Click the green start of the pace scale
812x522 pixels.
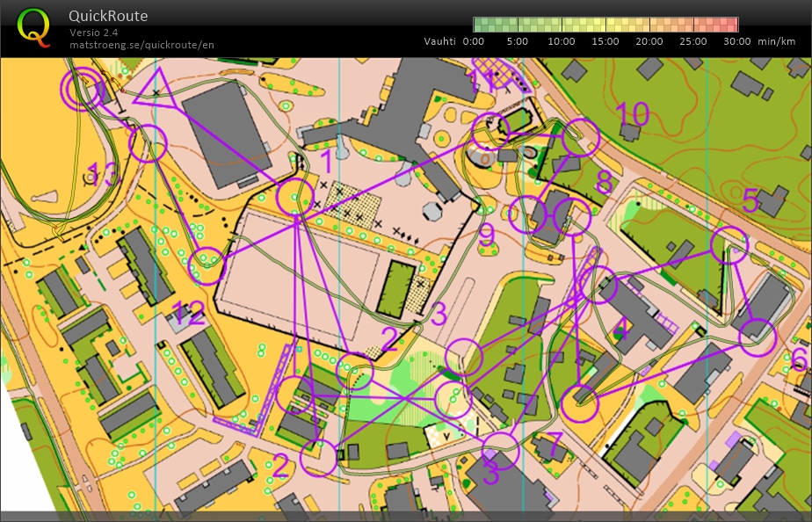(x=480, y=25)
